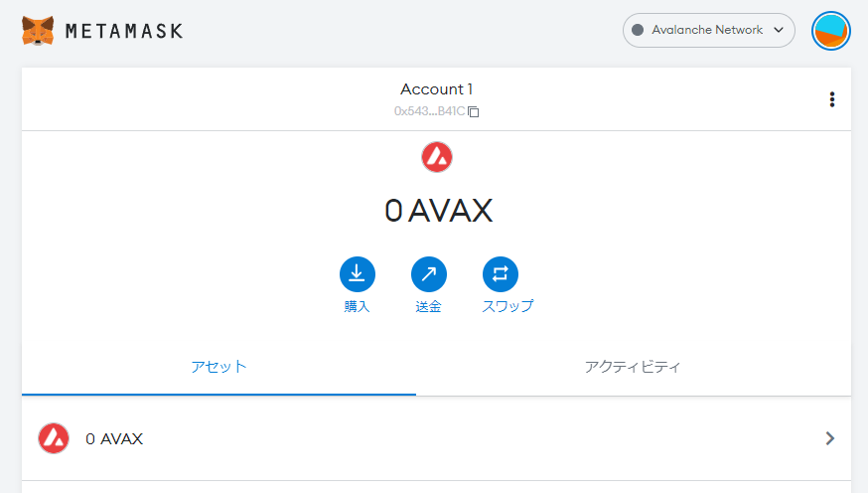868x493 pixels.
Task: Open the Avalanche Network dropdown
Action: [708, 30]
